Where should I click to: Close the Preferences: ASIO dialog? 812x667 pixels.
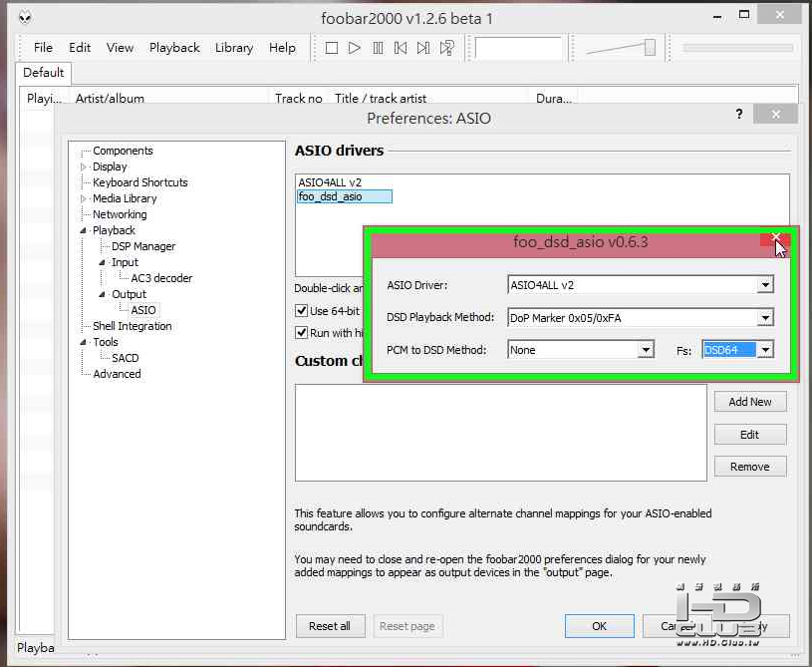point(775,114)
